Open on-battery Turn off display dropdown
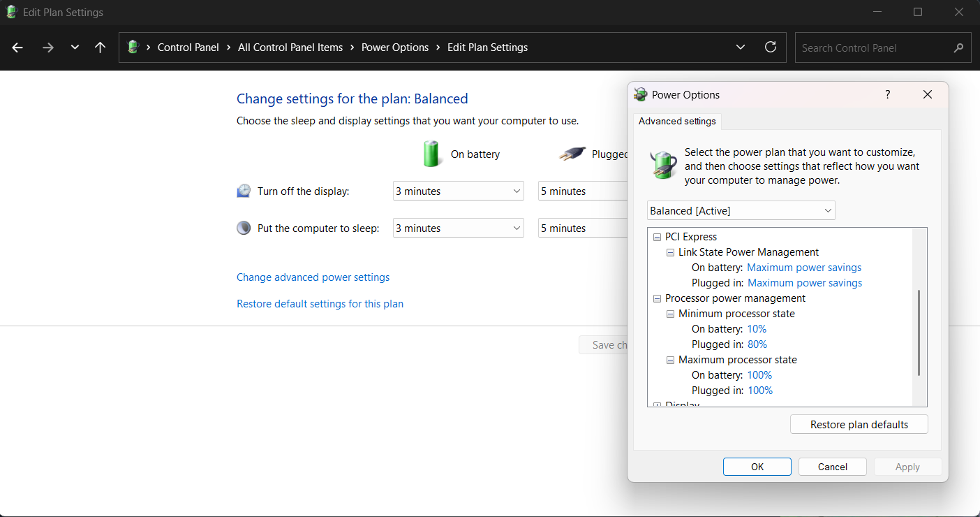The width and height of the screenshot is (980, 517). click(x=458, y=191)
